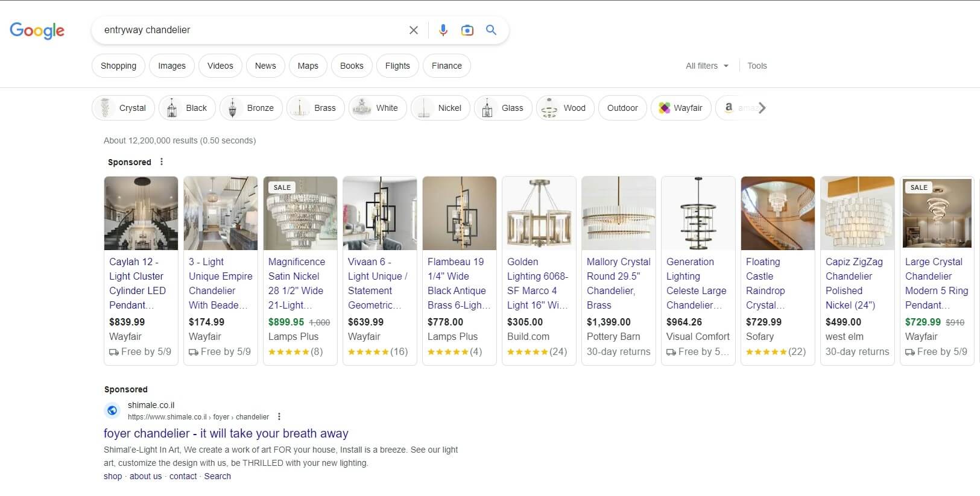Open sponsored products options menu
The image size is (980, 496).
pyautogui.click(x=161, y=162)
